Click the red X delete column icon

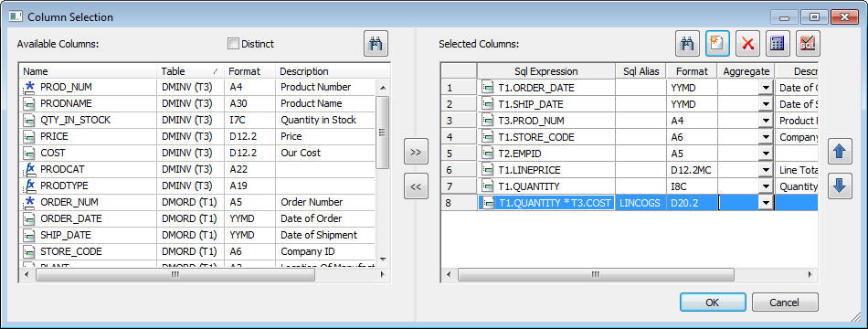748,44
